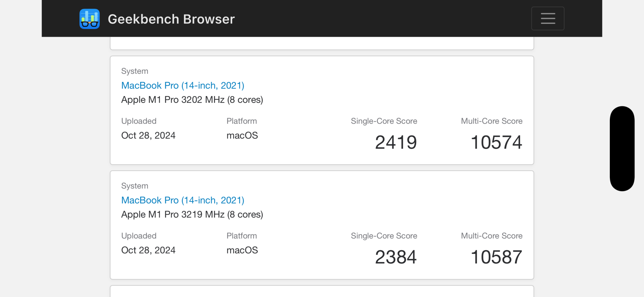Click second result's Oct 28, 2024 date
644x297 pixels.
148,250
